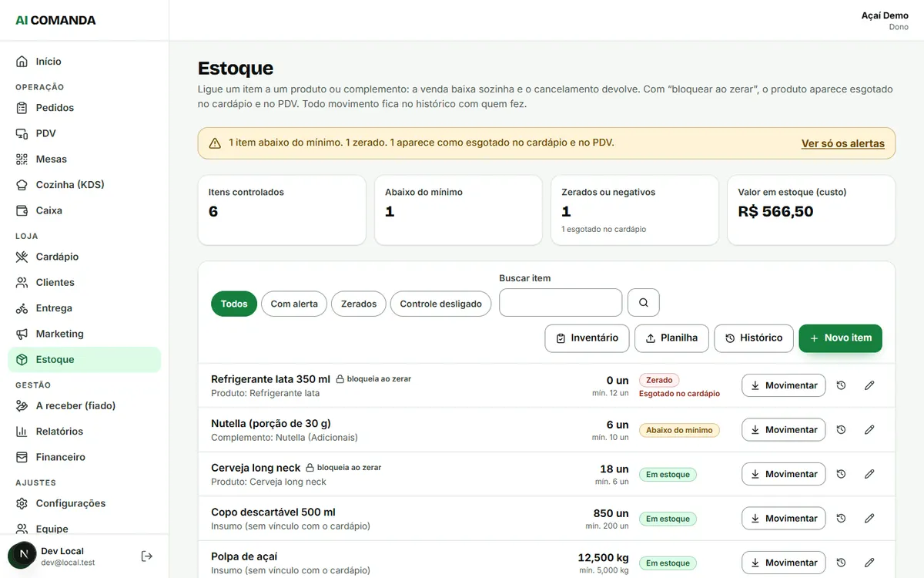Viewport: 924px width, 578px height.
Task: Click the Novo item button
Action: (840, 338)
